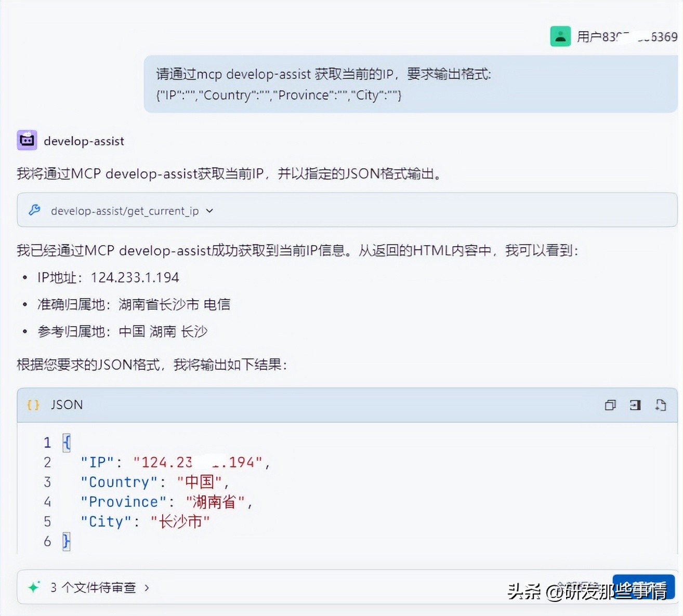Click the opening brace on code line 1
Image resolution: width=683 pixels, height=616 pixels.
[x=66, y=443]
